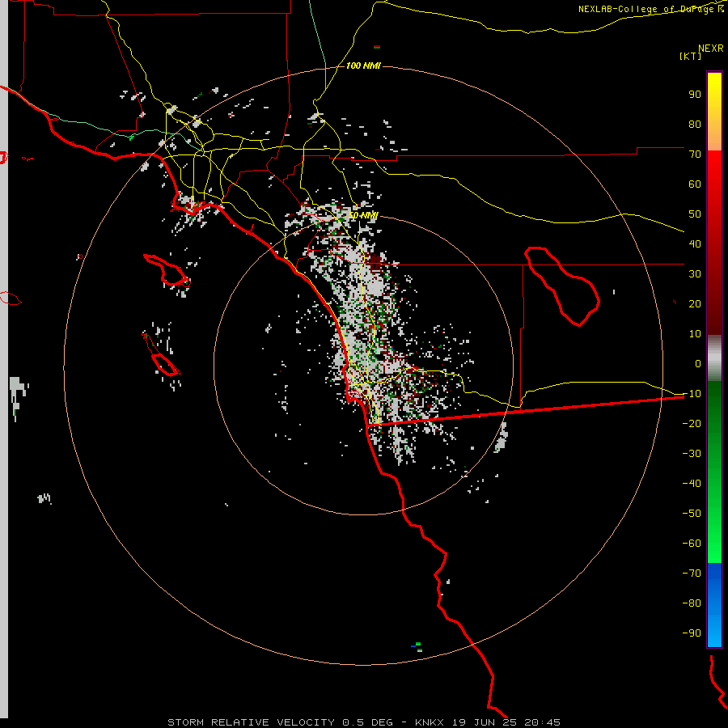Click the 20 value on the velocity scale
The height and width of the screenshot is (728, 728).
coord(695,304)
